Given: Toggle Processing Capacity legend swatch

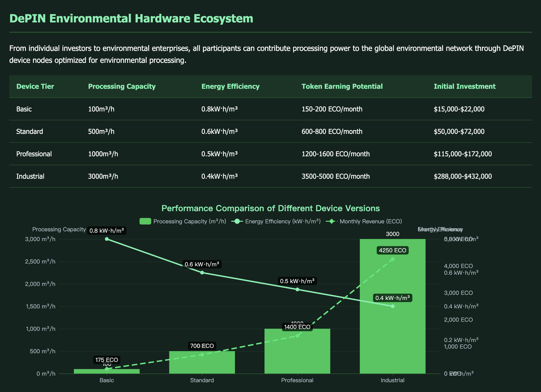Looking at the screenshot, I should pos(145,221).
